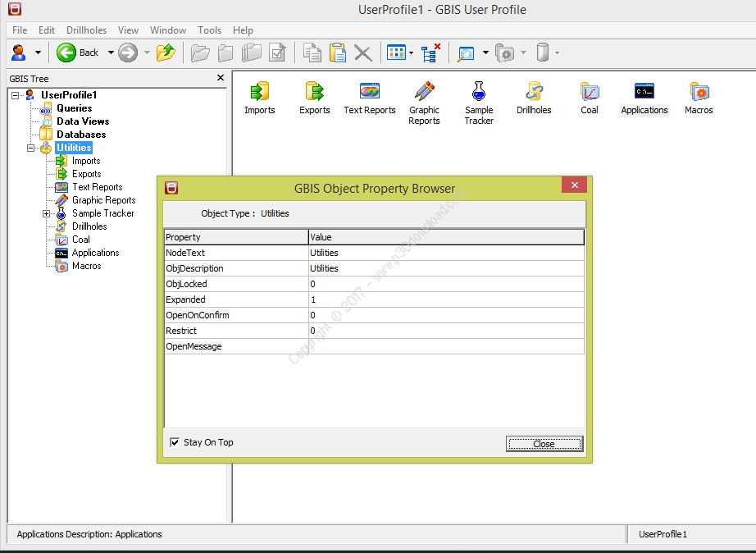Click the Delete X toolbar icon
The width and height of the screenshot is (756, 553).
[x=363, y=53]
